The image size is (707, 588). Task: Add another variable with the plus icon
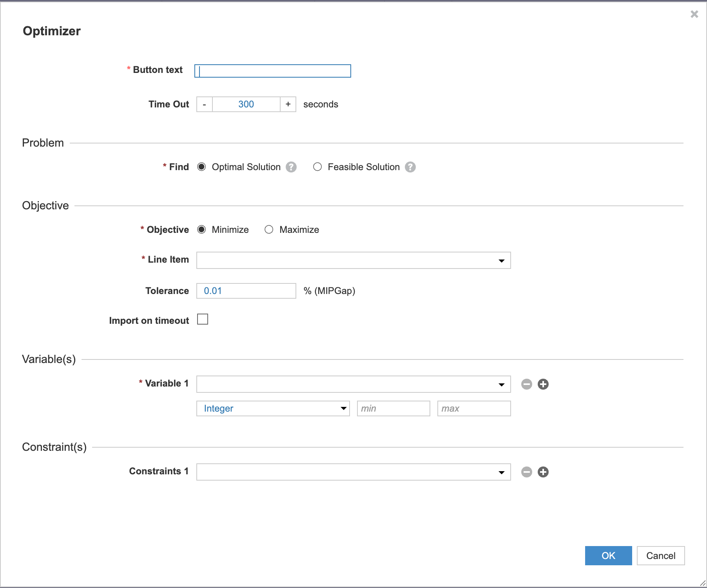coord(543,384)
